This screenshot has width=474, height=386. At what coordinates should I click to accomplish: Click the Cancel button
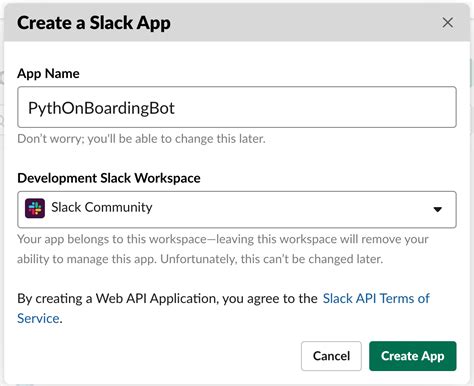pos(331,356)
